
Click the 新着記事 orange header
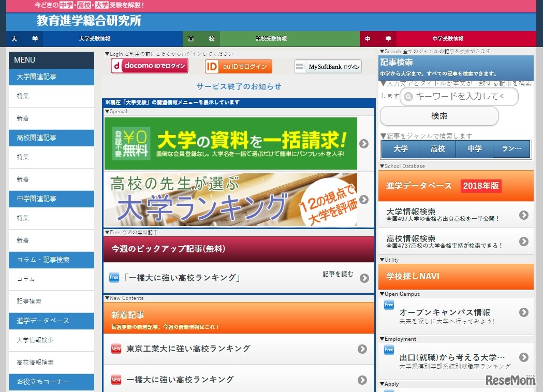239,319
